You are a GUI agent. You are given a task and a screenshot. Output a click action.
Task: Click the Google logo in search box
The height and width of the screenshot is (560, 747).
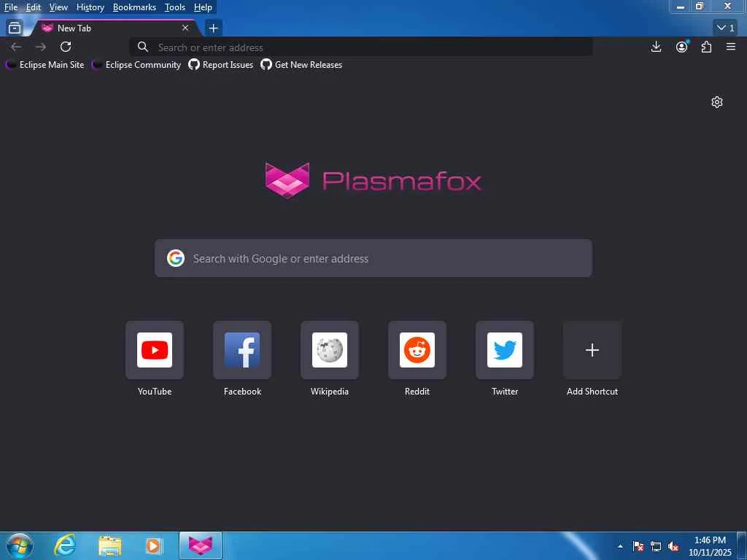(x=176, y=258)
